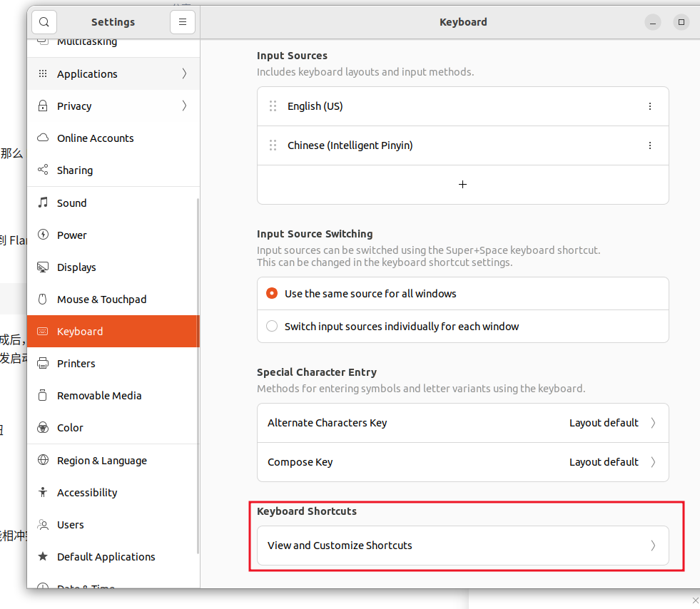700x609 pixels.
Task: Add a new input source with plus
Action: (462, 184)
